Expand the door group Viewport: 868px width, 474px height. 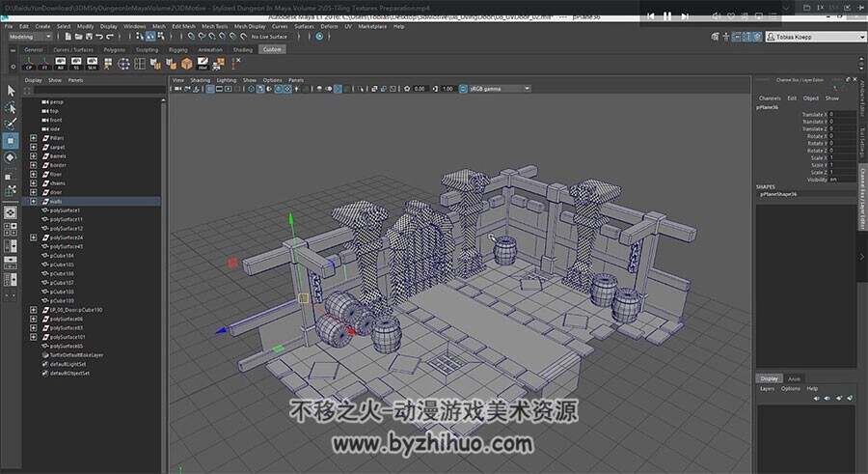33,192
